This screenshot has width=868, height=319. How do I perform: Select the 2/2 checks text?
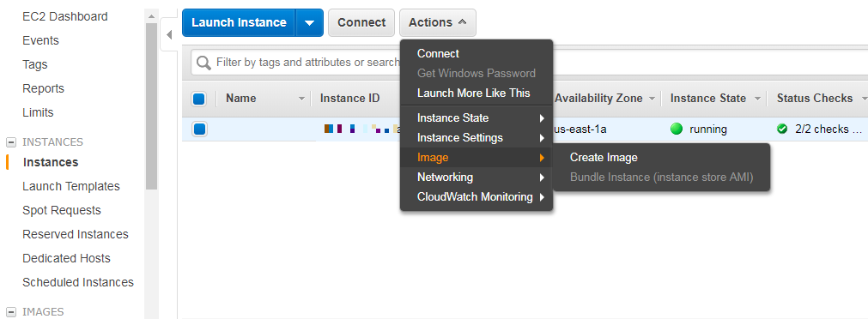pyautogui.click(x=829, y=129)
